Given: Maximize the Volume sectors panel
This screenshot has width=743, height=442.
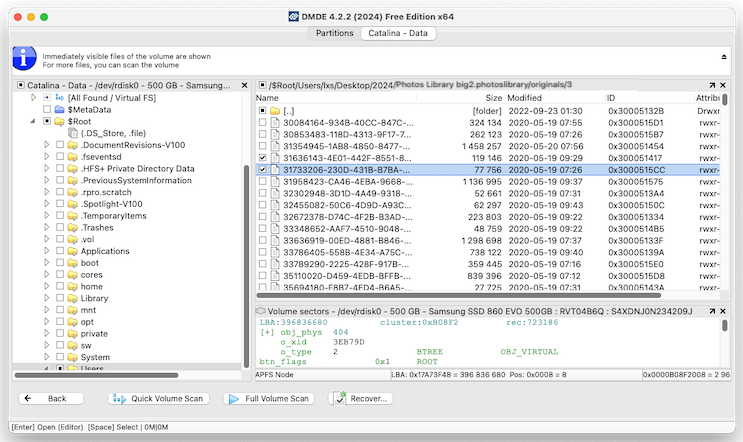Looking at the screenshot, I should pyautogui.click(x=712, y=311).
